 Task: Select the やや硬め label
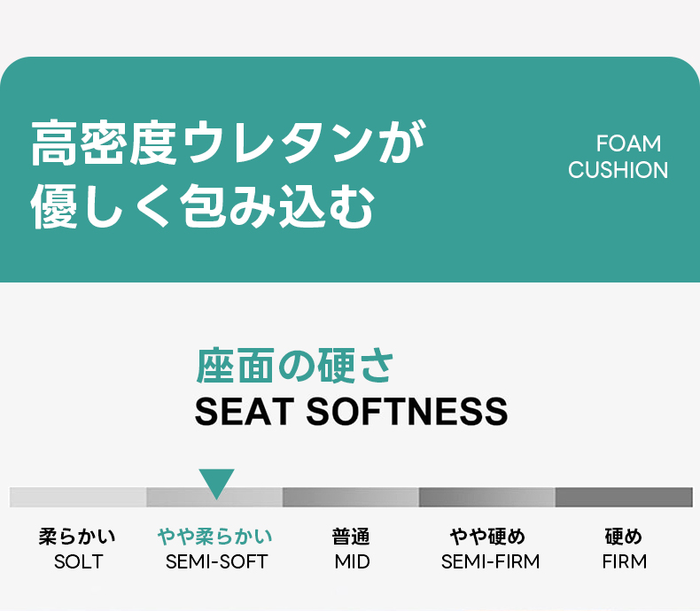[x=488, y=537]
